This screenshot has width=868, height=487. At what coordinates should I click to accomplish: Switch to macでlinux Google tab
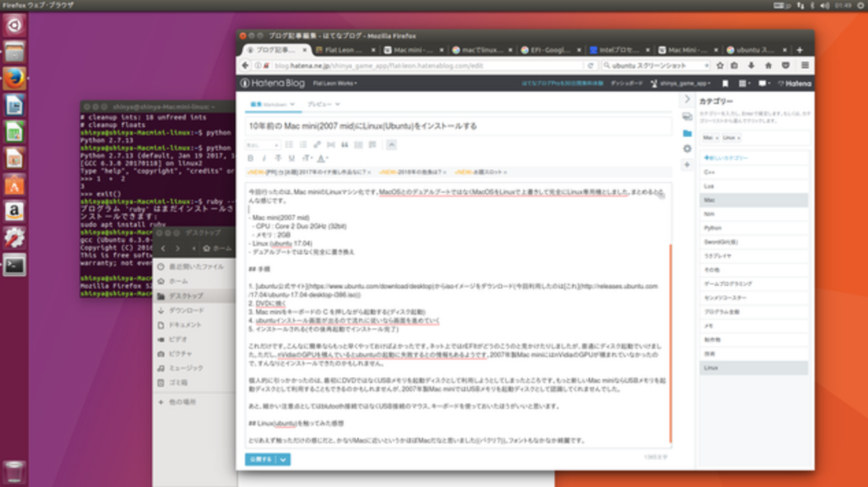[484, 50]
